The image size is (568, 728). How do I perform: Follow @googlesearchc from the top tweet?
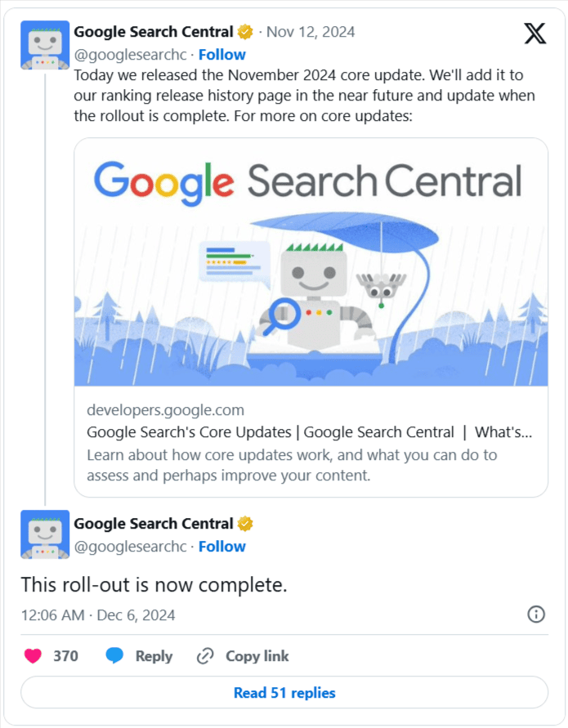(222, 55)
